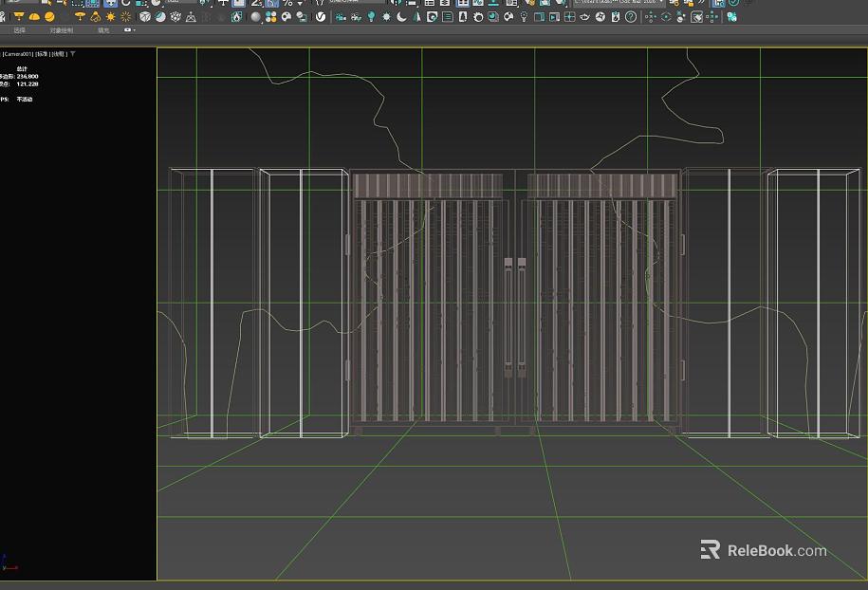The height and width of the screenshot is (590, 868).
Task: Click the pyramid-shaped toolbar icon
Action: [191, 17]
